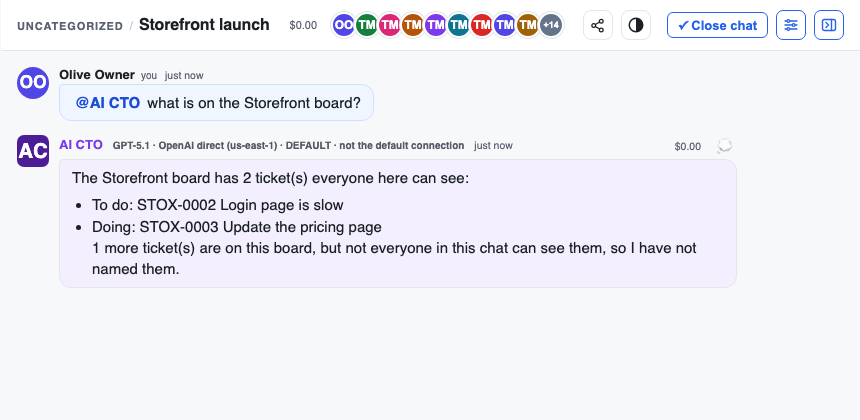Click the purple TM participant avatar
Screen dimensions: 860x420
point(435,25)
